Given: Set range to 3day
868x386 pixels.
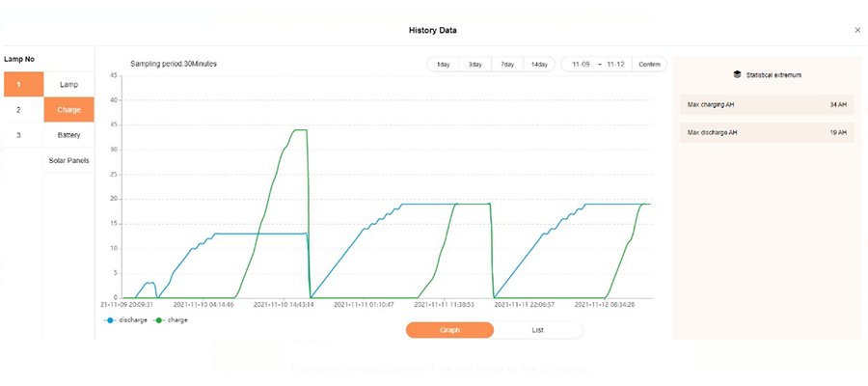Looking at the screenshot, I should click(475, 65).
